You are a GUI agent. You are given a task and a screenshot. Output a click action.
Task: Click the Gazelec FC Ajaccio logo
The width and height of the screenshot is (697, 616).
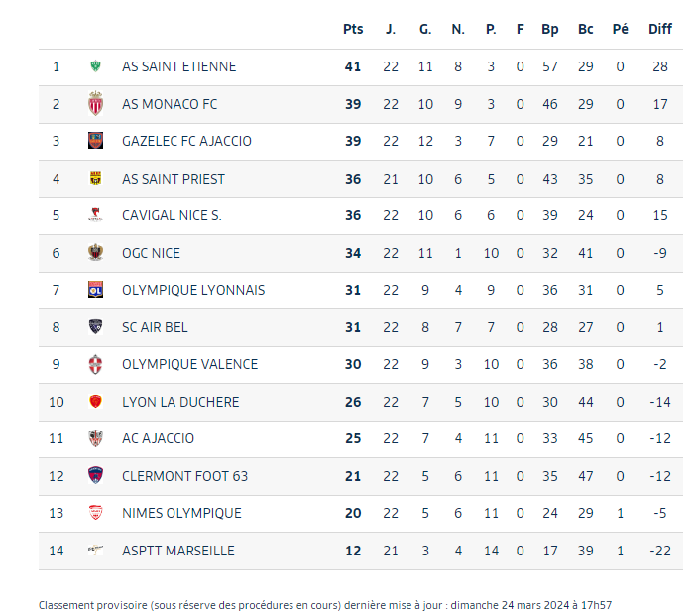tap(96, 141)
